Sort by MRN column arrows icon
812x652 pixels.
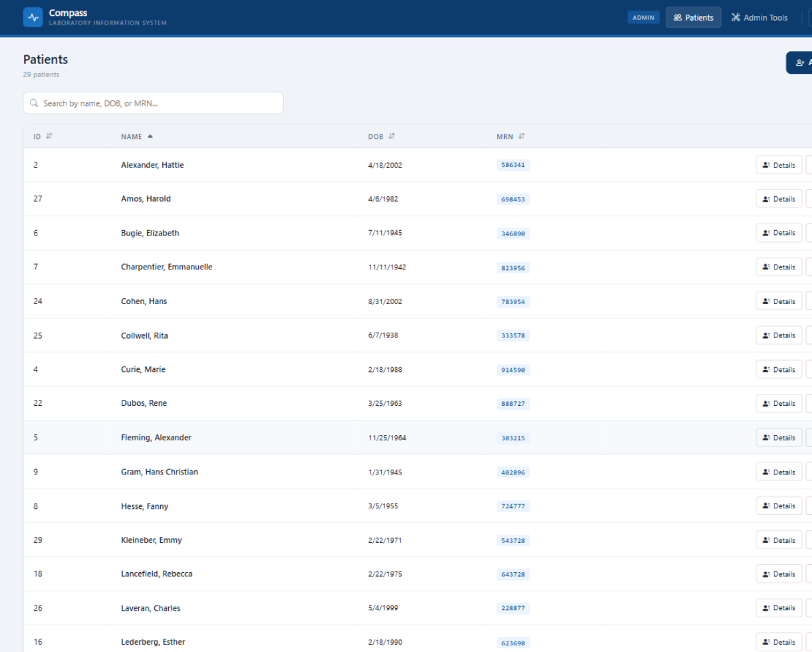521,136
